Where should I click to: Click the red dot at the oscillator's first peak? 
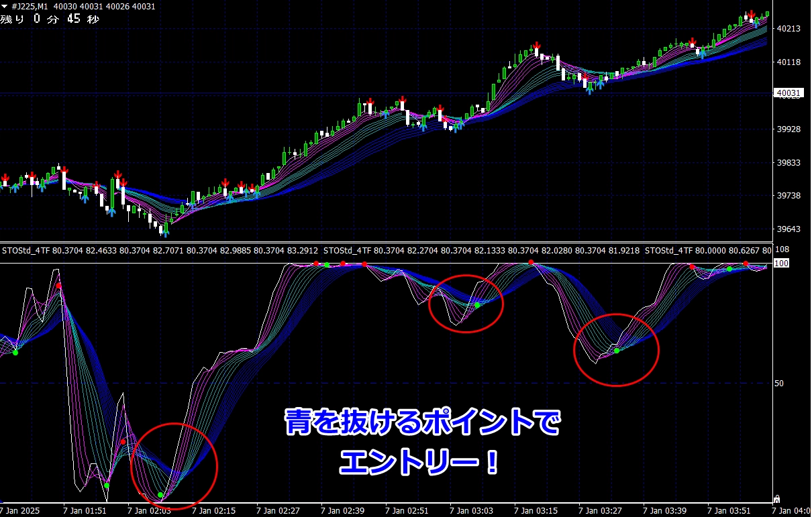58,286
